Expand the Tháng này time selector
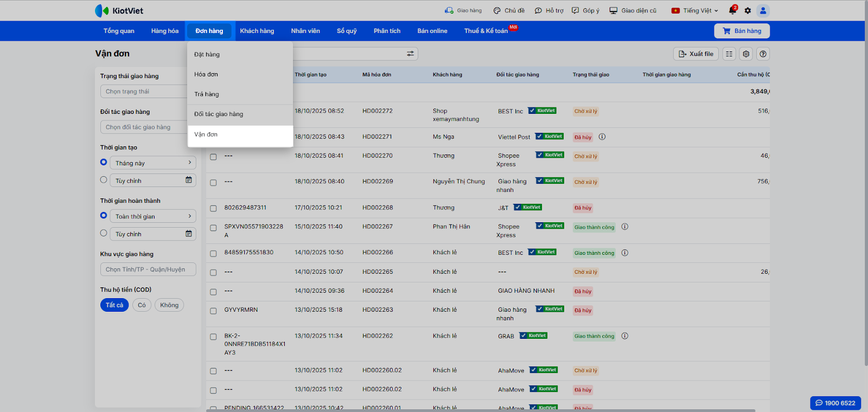The width and height of the screenshot is (868, 412). coord(153,163)
